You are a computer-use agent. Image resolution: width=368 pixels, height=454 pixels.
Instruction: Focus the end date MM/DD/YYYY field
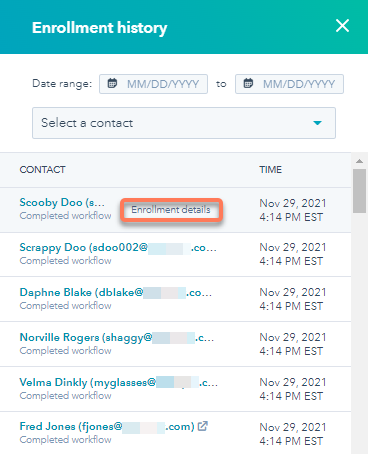click(x=289, y=84)
